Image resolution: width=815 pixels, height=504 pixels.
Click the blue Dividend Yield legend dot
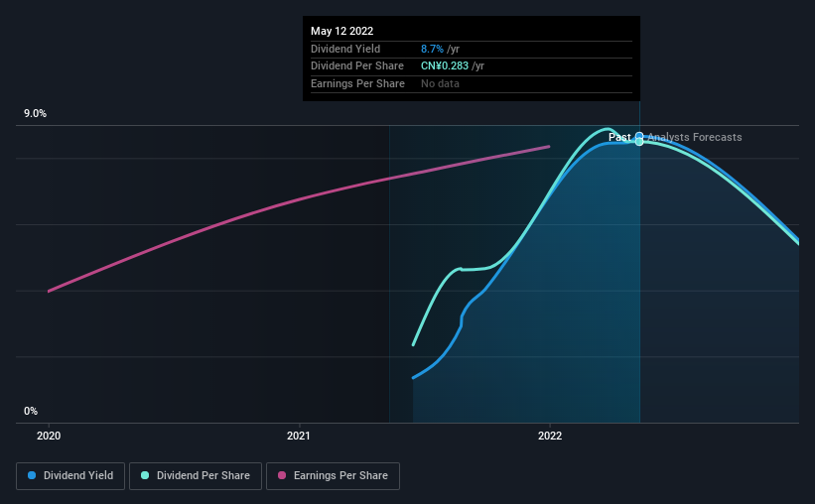[x=32, y=475]
